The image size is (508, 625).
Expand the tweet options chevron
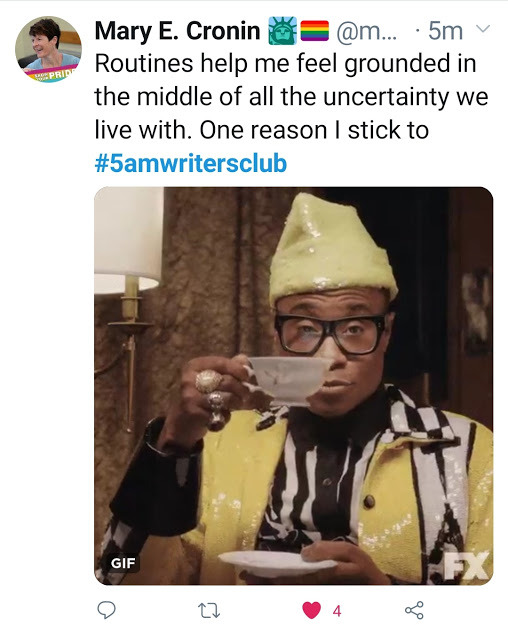483,29
